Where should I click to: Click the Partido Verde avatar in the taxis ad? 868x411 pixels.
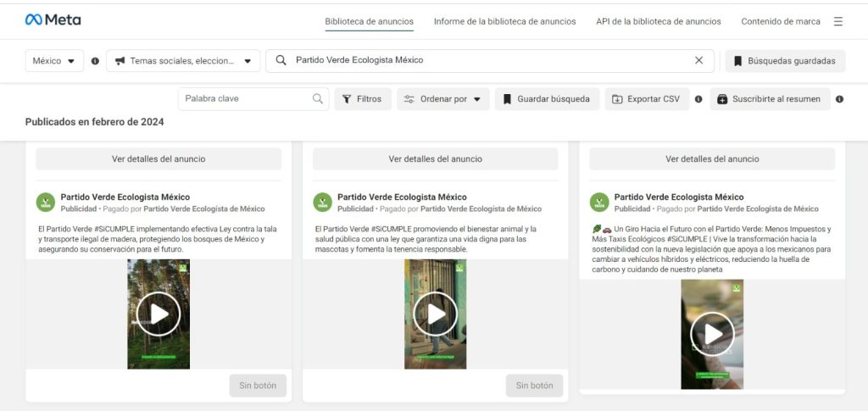[x=599, y=202]
